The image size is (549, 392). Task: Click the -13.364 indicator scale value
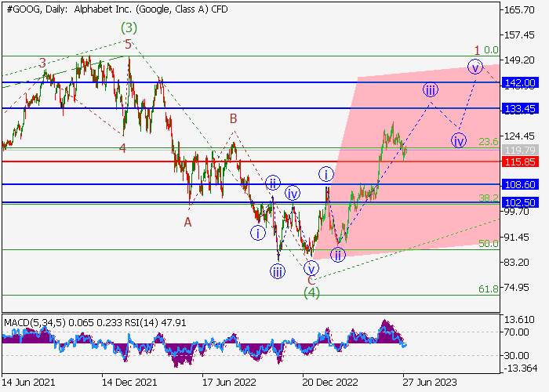[521, 368]
